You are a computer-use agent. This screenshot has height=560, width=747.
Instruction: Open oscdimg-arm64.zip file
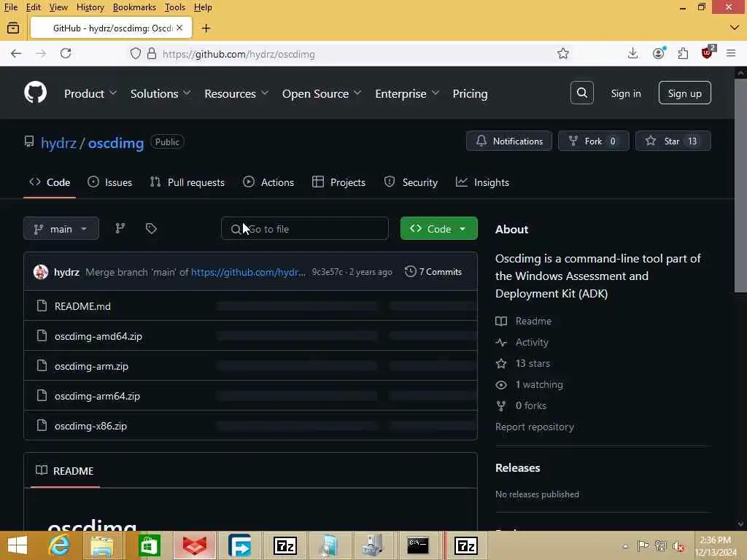pyautogui.click(x=97, y=396)
